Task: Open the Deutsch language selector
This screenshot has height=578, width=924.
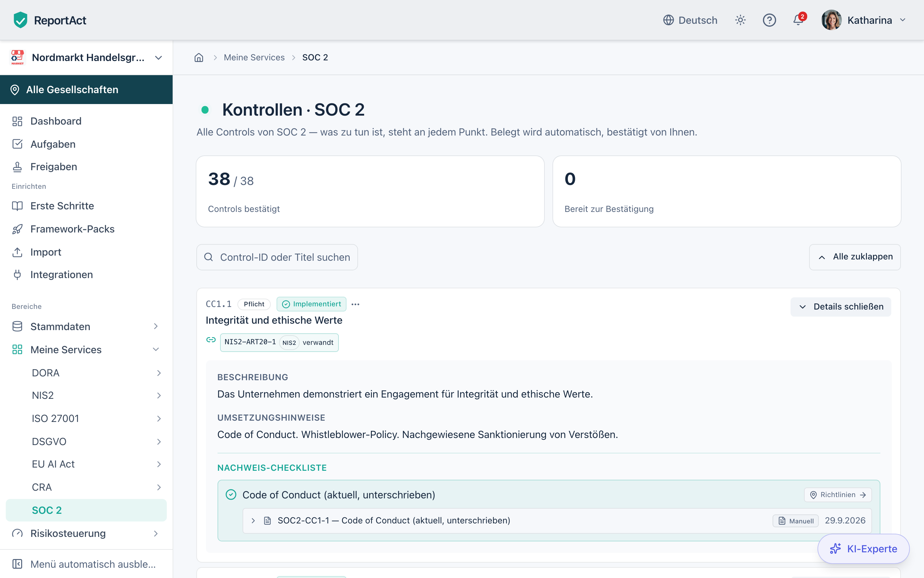Action: pyautogui.click(x=690, y=20)
